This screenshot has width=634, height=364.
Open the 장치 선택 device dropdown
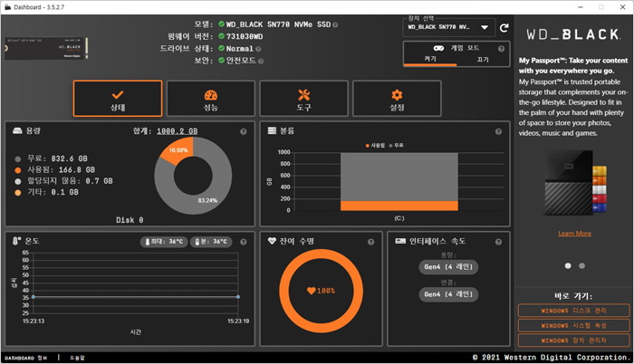449,27
